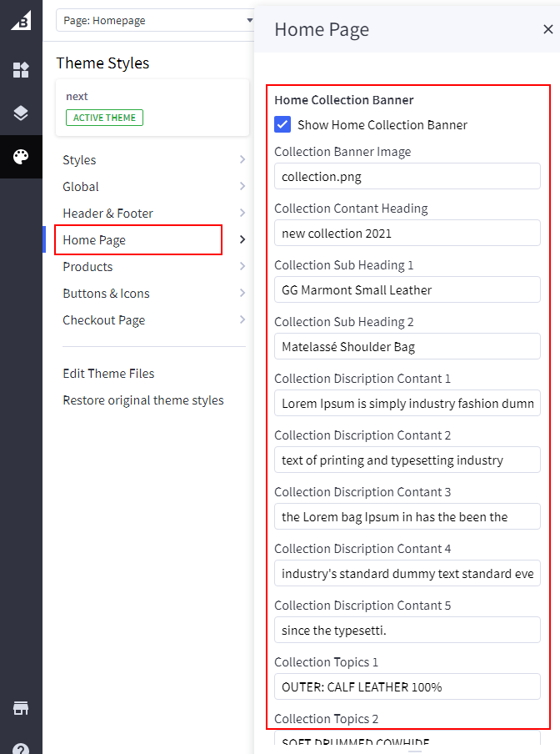
Task: Open the help question mark icon
Action: [21, 748]
